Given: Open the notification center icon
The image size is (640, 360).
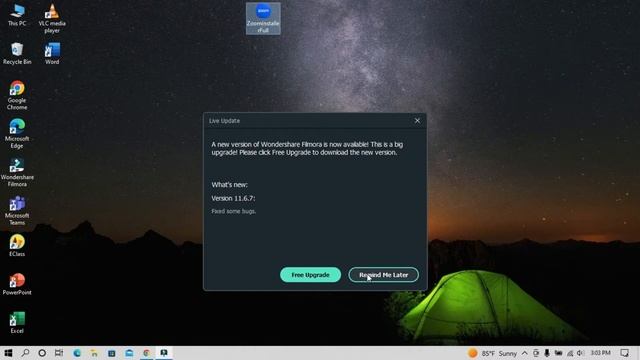Looking at the screenshot, I should point(624,353).
